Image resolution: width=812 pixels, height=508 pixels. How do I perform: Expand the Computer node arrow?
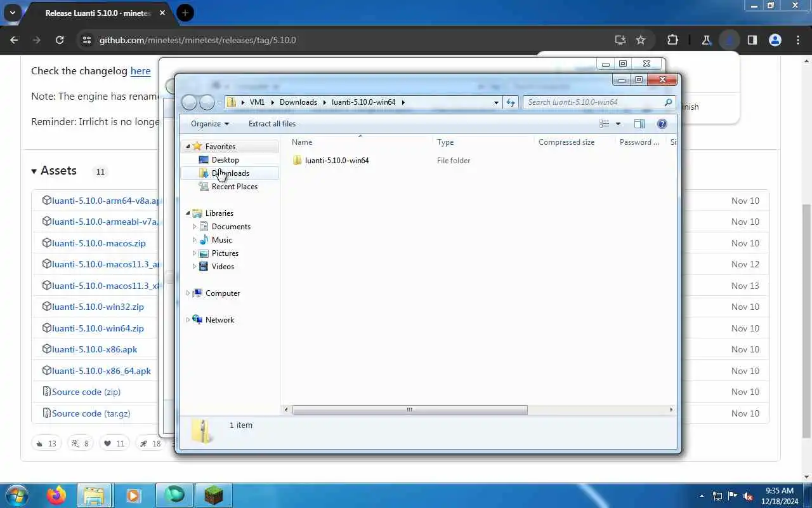(188, 293)
